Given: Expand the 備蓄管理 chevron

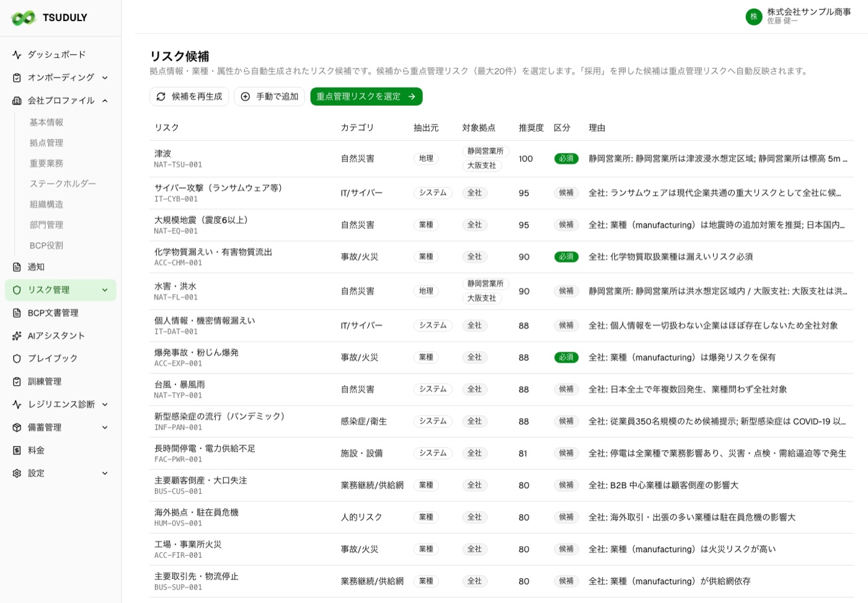Looking at the screenshot, I should (x=105, y=427).
